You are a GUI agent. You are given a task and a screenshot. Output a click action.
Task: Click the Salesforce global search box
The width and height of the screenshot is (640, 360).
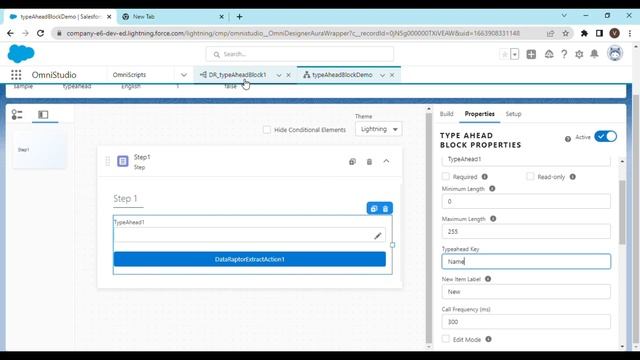click(x=300, y=54)
